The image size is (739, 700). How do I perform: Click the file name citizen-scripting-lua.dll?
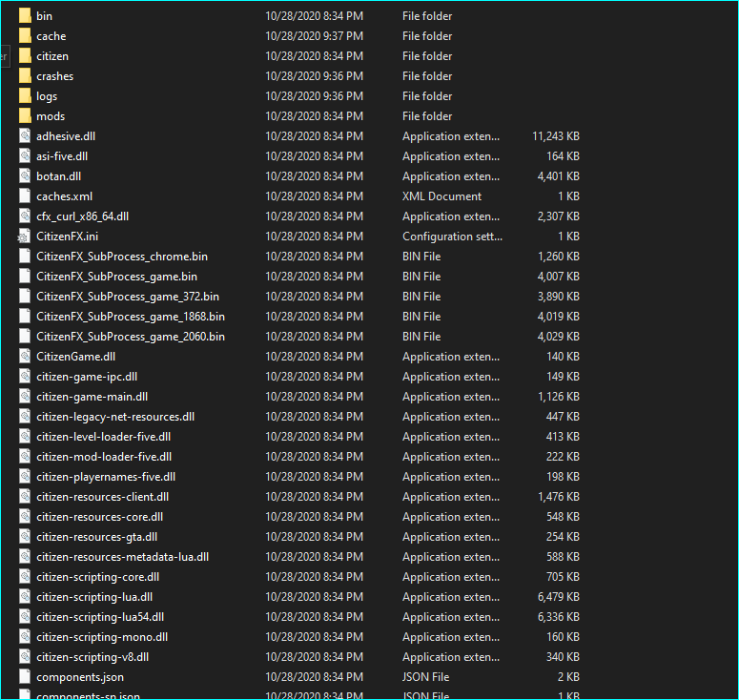pyautogui.click(x=94, y=597)
